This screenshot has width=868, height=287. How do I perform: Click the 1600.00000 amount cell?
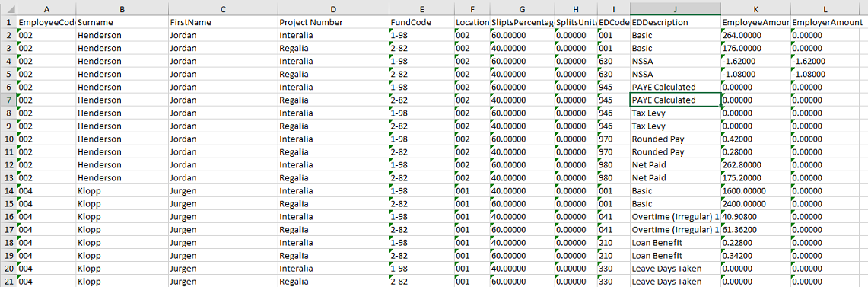[x=755, y=190]
